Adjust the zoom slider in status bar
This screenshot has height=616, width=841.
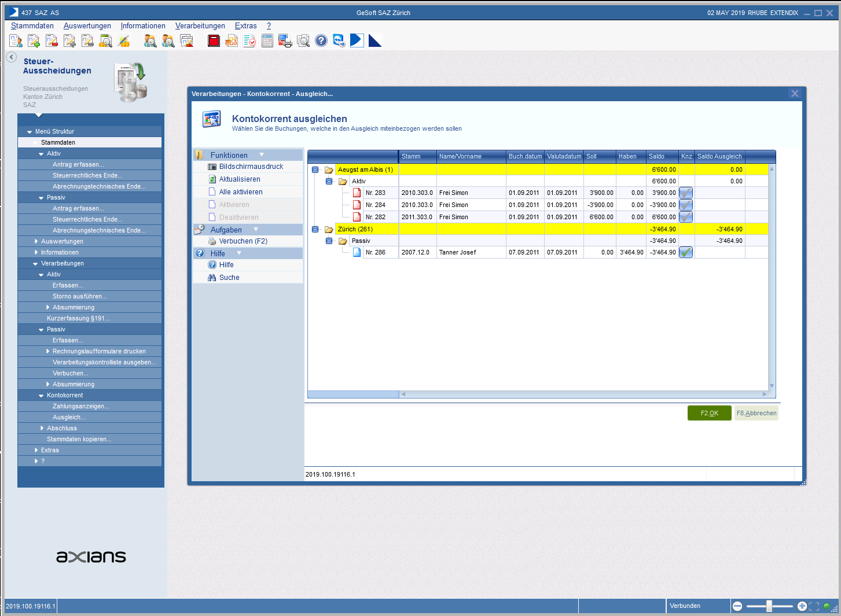(x=769, y=606)
